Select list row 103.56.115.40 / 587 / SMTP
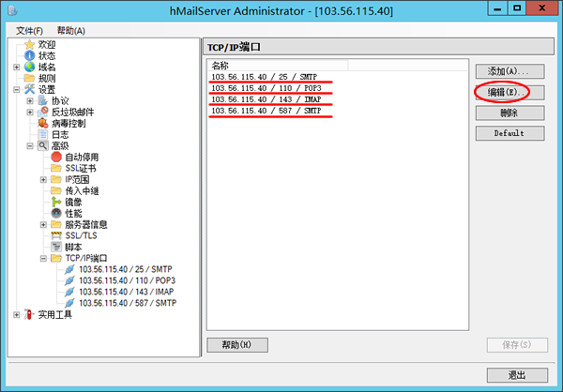Screen dimensions: 563x392 [338, 111]
